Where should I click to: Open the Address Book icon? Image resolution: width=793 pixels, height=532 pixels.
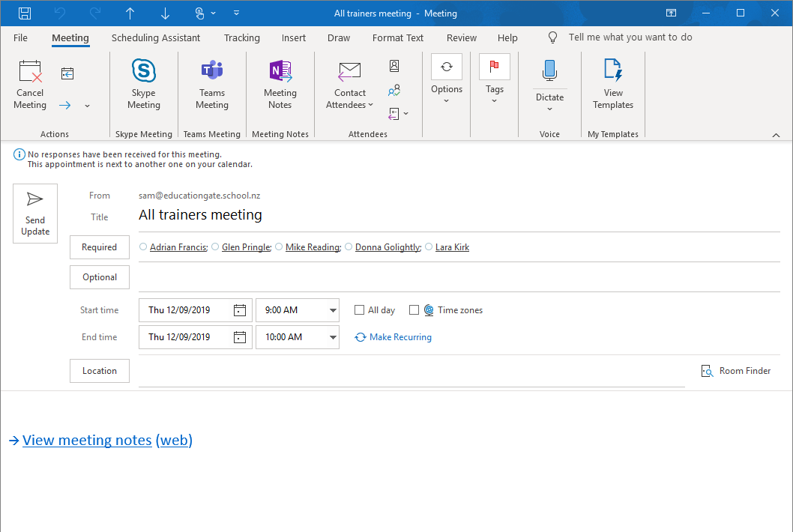394,66
